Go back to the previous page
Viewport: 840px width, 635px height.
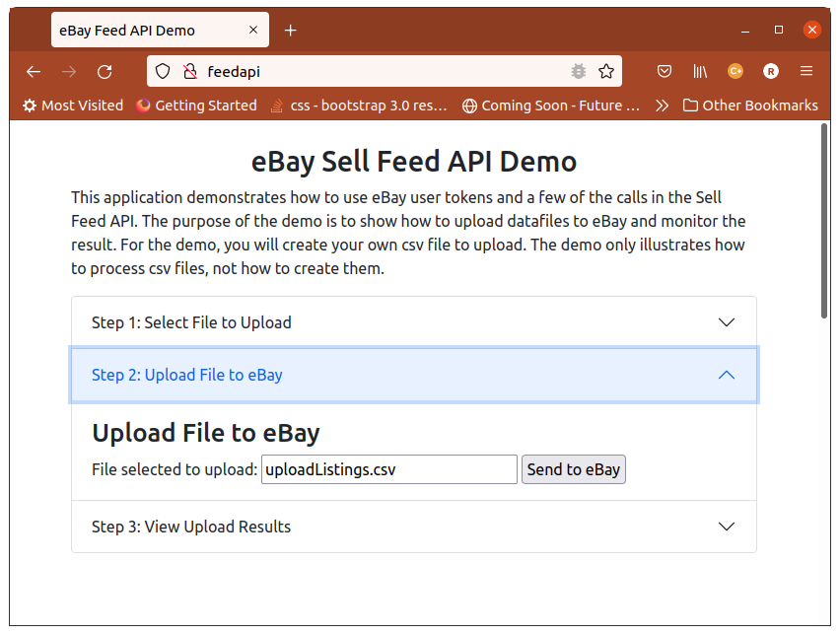click(x=34, y=72)
